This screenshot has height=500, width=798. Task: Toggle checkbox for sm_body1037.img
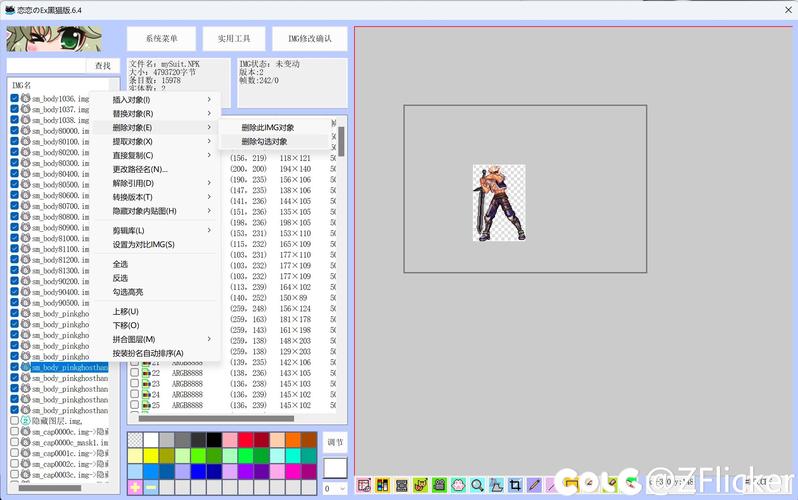coord(14,108)
